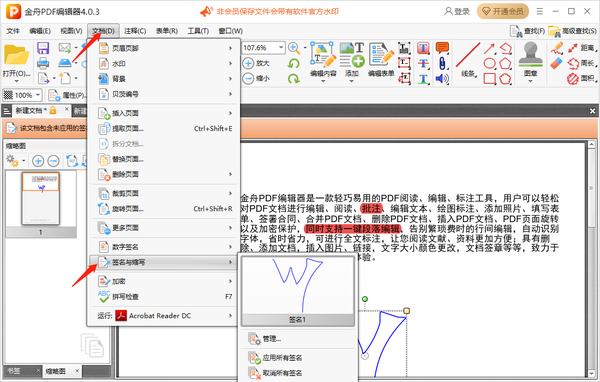The height and width of the screenshot is (382, 600).
Task: Open 更多页面 submenu
Action: pos(164,228)
